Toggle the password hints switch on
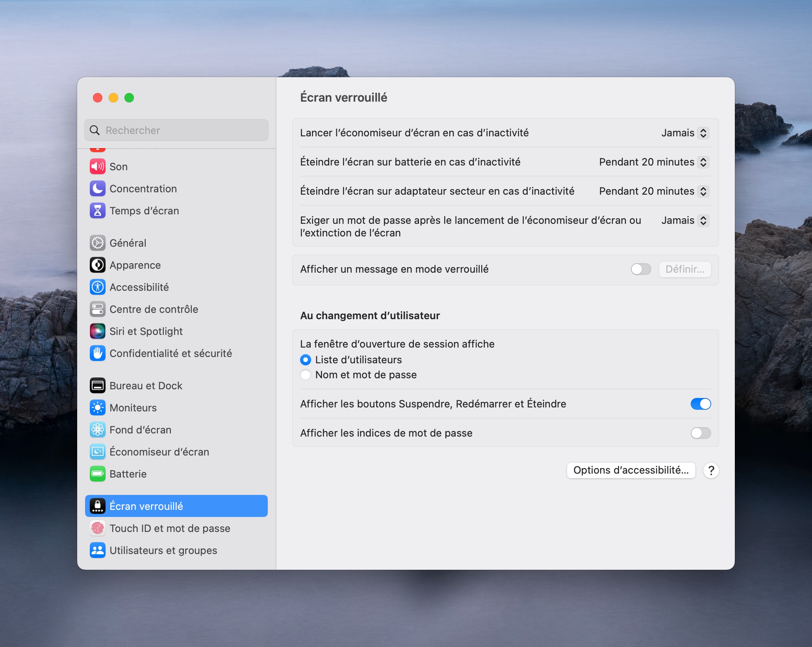This screenshot has width=812, height=647. 700,433
